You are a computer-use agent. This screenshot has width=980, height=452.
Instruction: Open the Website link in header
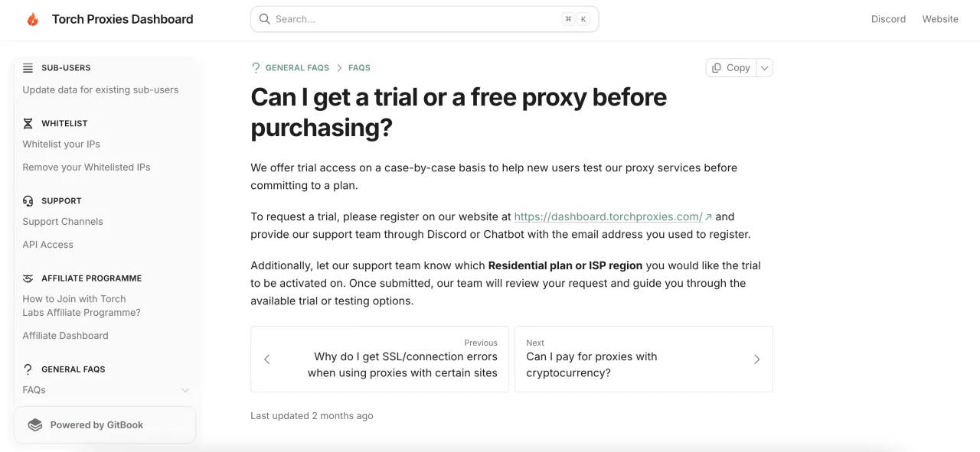(940, 19)
